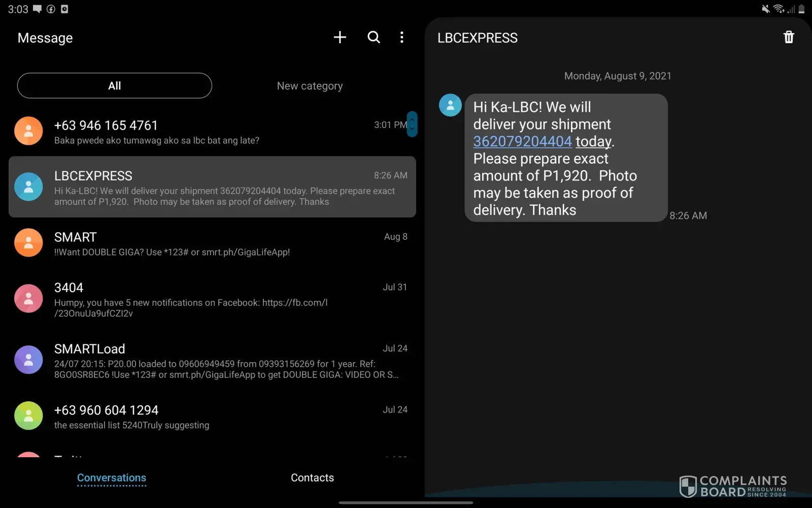
Task: Tap the SMARTLoad sender avatar
Action: [28, 360]
